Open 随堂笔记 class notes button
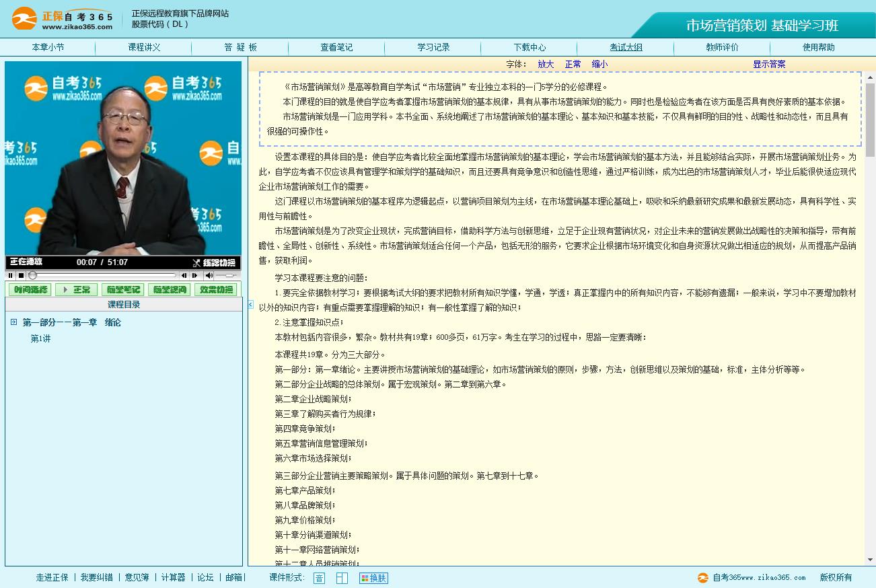Screen dimensions: 876x588 (x=122, y=290)
